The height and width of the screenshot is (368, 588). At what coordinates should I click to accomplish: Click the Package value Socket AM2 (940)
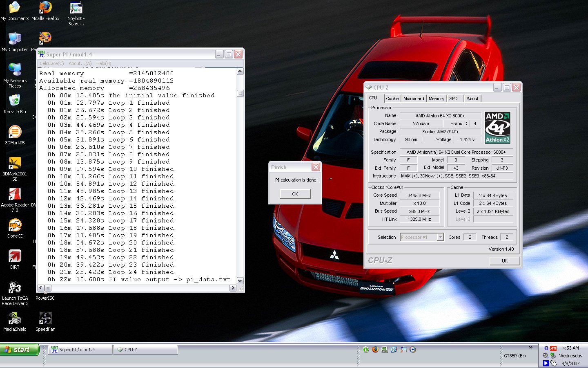coord(440,132)
